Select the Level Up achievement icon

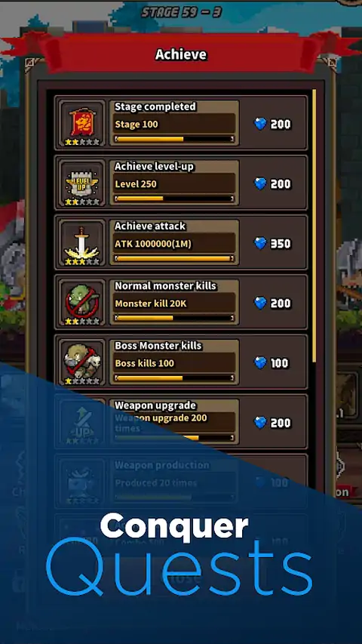tap(82, 183)
